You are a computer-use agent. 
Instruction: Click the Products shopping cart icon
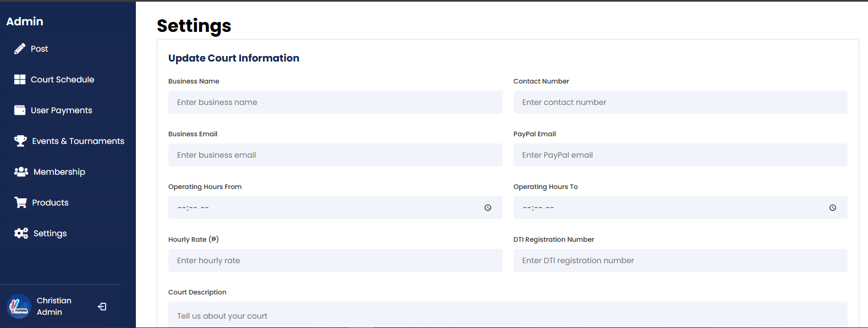click(20, 203)
